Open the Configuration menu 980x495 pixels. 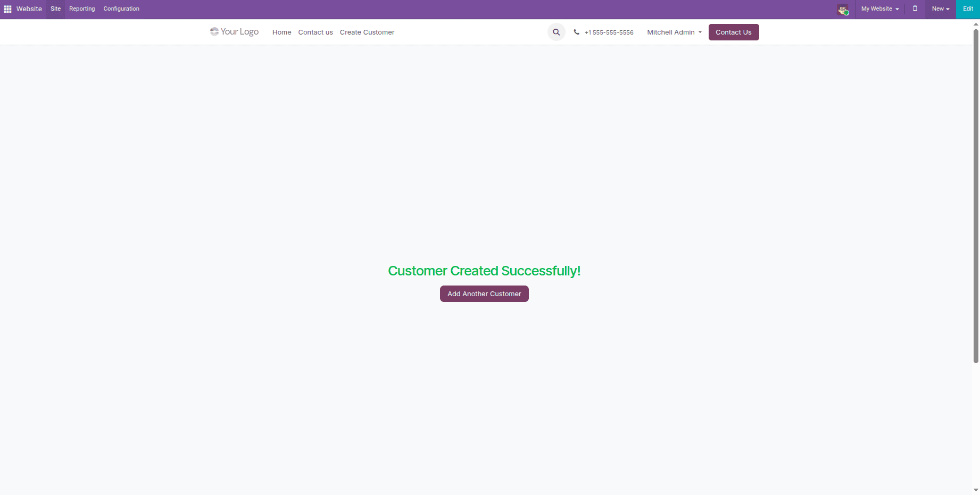(121, 9)
